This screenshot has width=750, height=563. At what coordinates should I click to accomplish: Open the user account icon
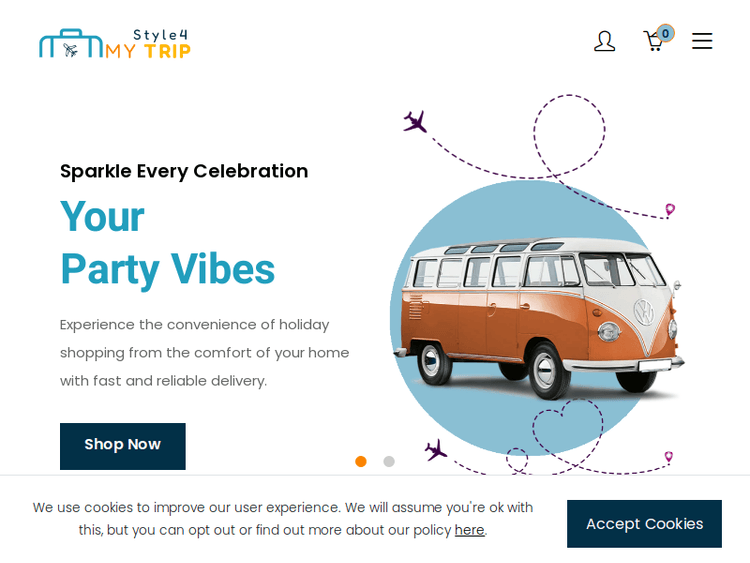click(604, 41)
